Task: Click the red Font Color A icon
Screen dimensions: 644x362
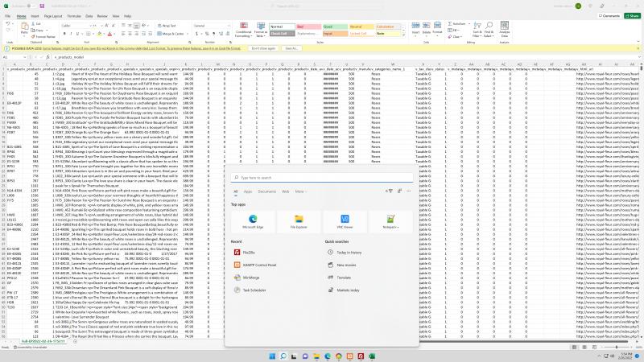Action: coord(109,34)
